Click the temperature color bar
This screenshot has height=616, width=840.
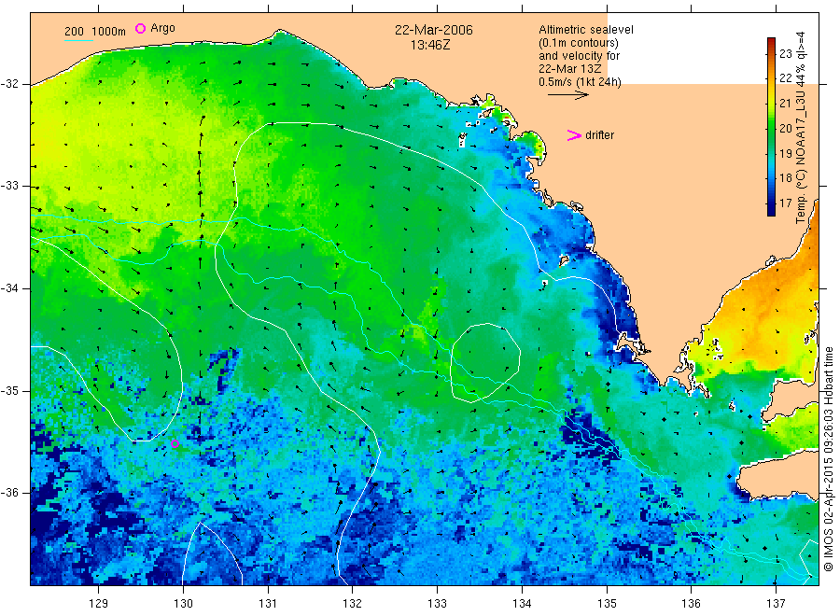click(771, 127)
